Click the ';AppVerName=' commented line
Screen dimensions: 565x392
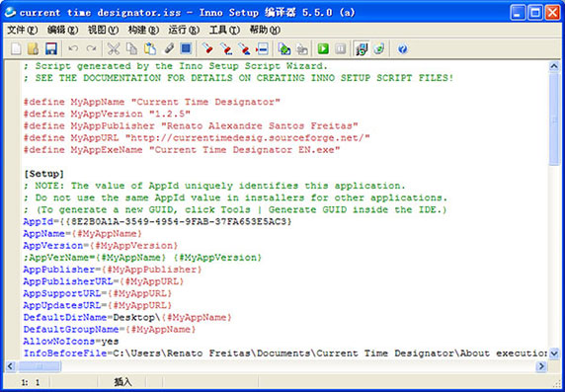(142, 258)
